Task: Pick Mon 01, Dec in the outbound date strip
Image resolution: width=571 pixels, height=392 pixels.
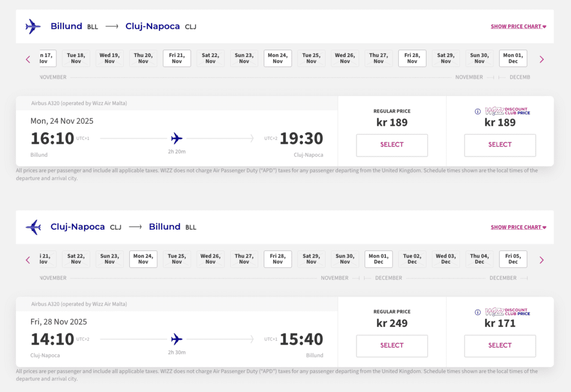Action: 513,59
